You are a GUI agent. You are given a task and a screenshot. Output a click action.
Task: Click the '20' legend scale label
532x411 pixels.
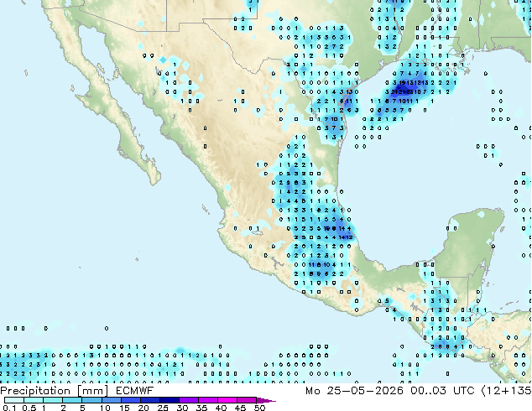point(143,408)
